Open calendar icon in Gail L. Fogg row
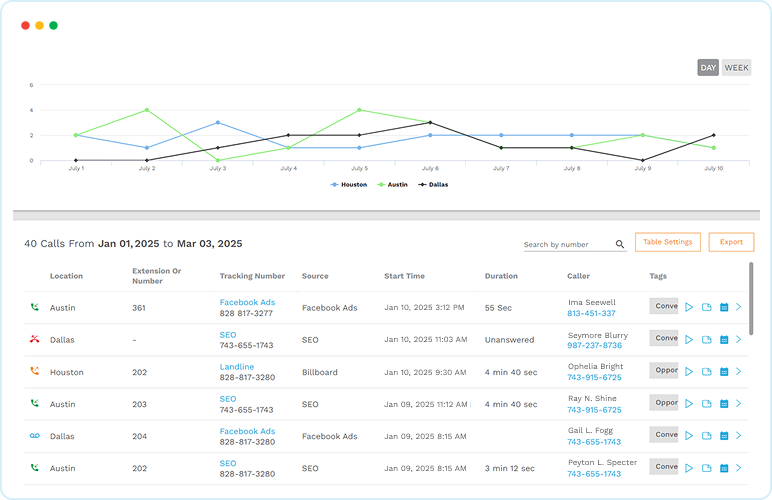The height and width of the screenshot is (500, 772). pyautogui.click(x=724, y=436)
